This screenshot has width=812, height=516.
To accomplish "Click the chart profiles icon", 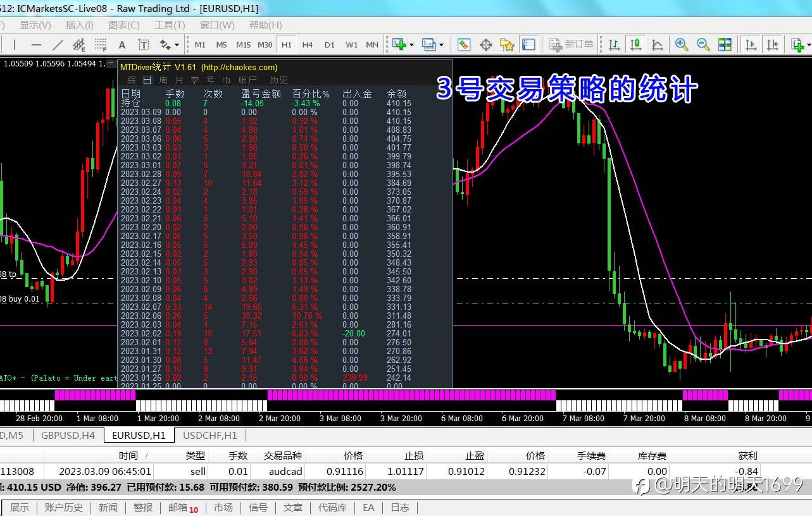I will 428,44.
